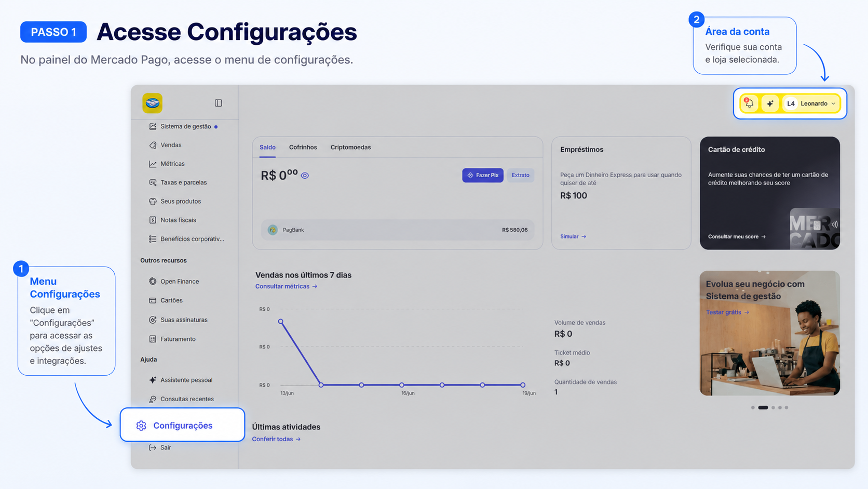Click the Notas fiscais receipt icon

153,220
